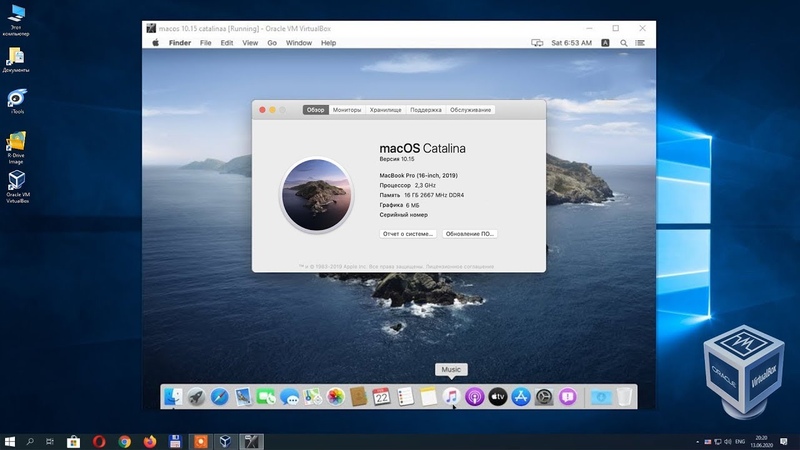Open iTools desktop shortcut
The image size is (800, 450).
pyautogui.click(x=17, y=101)
